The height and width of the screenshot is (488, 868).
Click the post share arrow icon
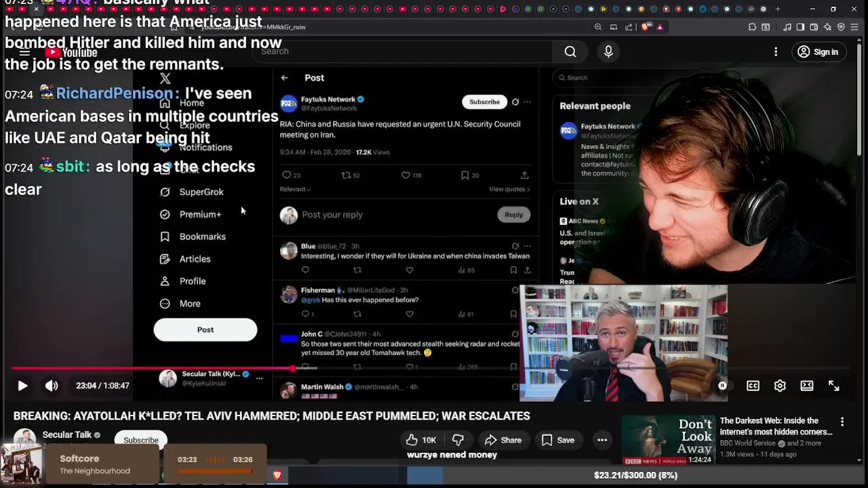[x=524, y=175]
